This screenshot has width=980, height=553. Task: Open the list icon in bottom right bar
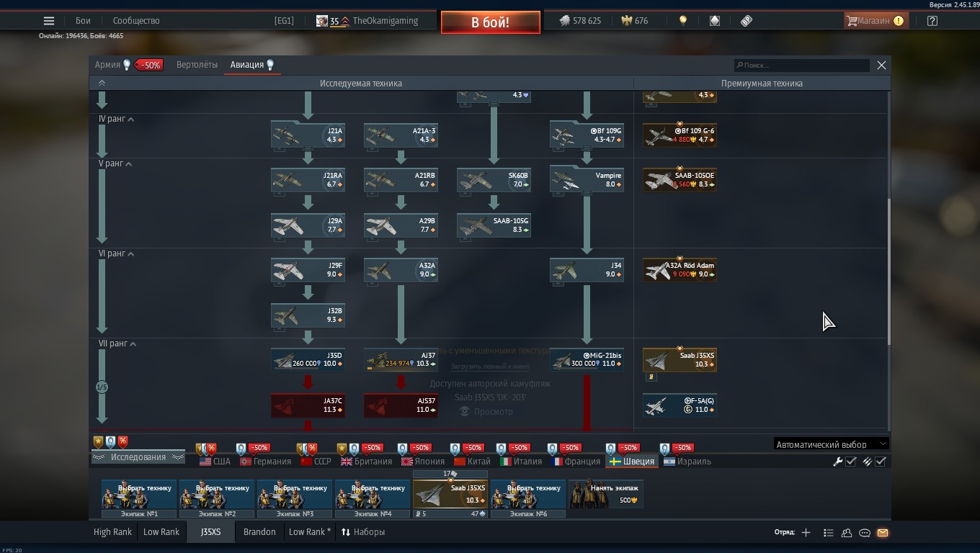pos(829,533)
